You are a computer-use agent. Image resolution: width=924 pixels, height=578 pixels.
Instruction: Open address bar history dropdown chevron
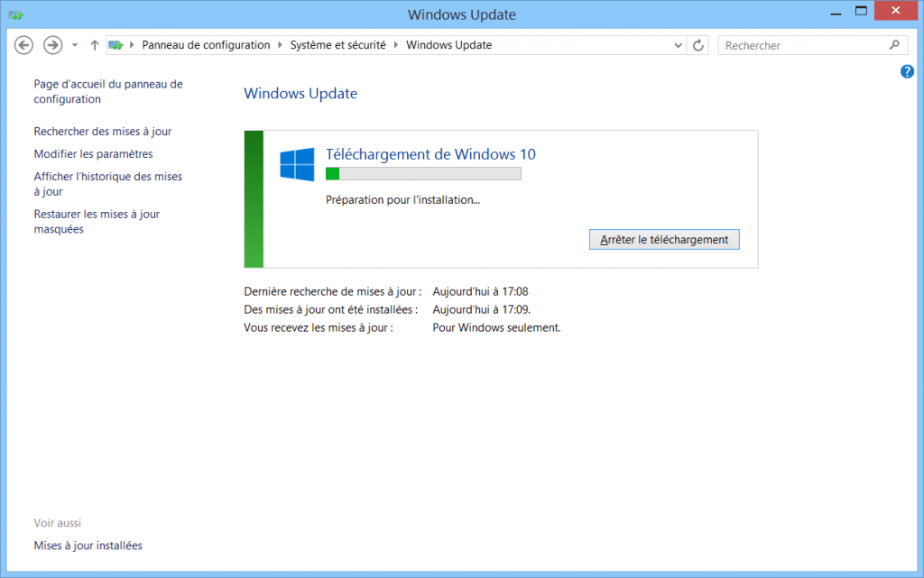click(678, 45)
